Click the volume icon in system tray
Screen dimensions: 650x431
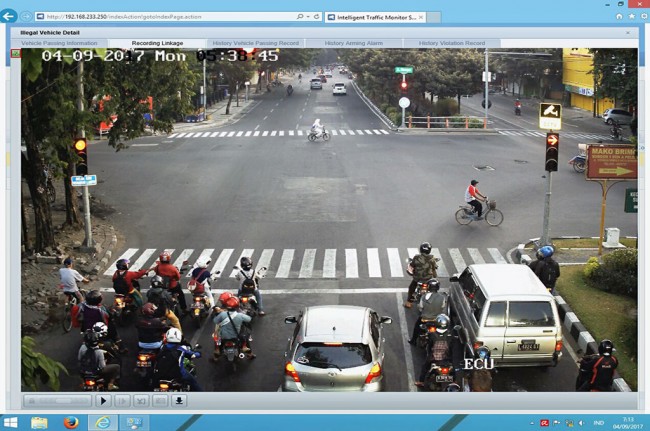583,422
